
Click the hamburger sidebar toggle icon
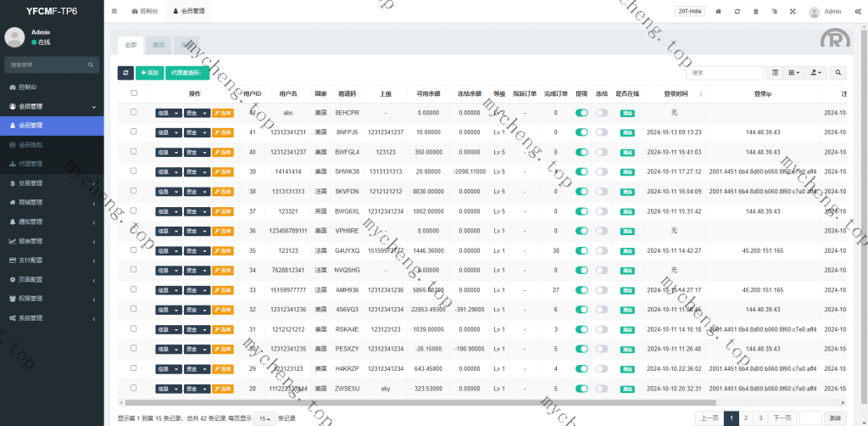click(114, 12)
